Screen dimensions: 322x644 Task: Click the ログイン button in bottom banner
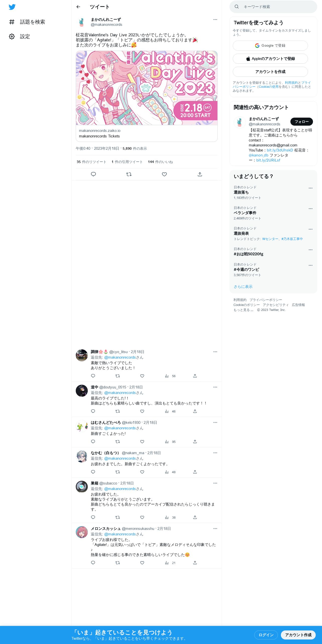coord(266,635)
